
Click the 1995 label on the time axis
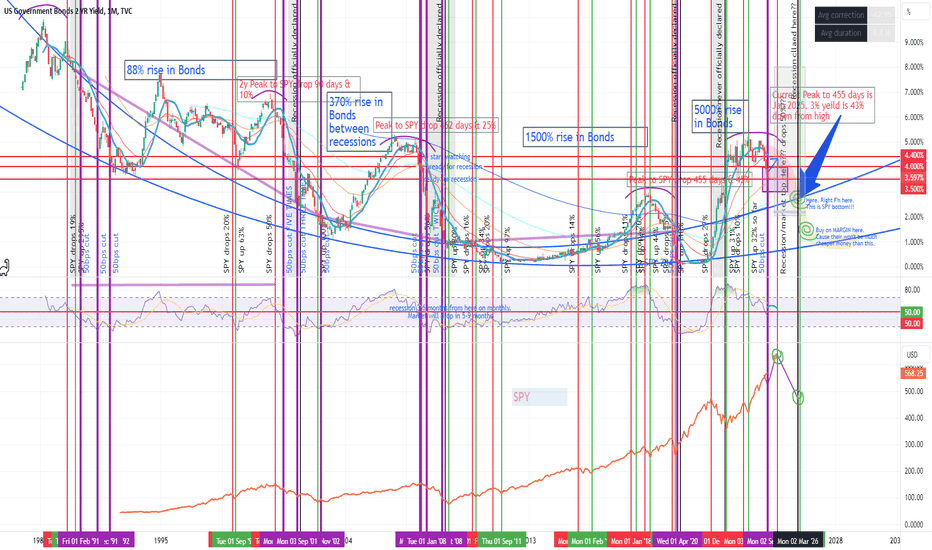[x=160, y=540]
